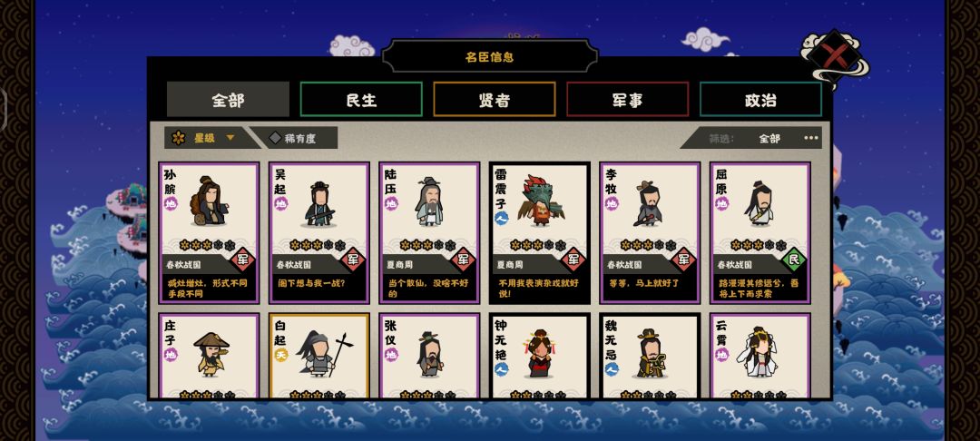Select the 政治 tab
The width and height of the screenshot is (980, 441).
[760, 99]
